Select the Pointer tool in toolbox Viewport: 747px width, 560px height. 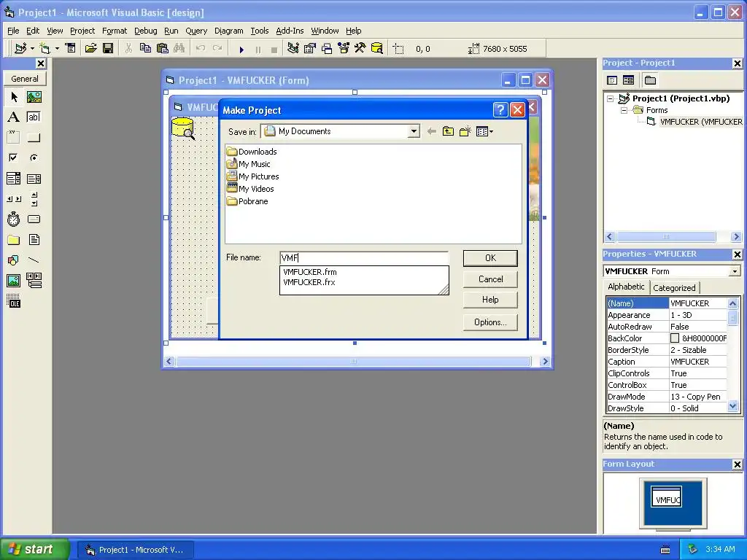click(x=14, y=97)
